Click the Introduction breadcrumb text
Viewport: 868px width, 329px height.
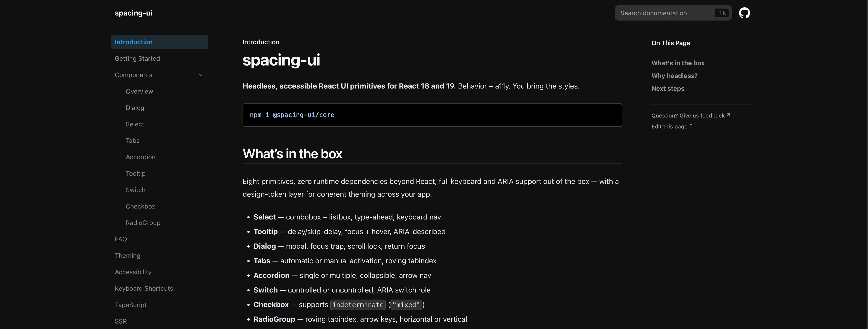(x=261, y=42)
